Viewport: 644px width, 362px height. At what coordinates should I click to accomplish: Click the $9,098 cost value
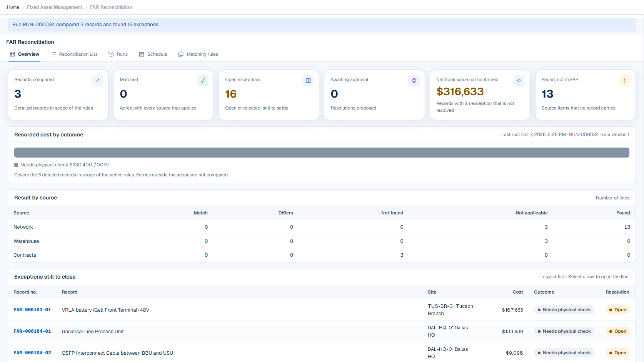pyautogui.click(x=514, y=353)
